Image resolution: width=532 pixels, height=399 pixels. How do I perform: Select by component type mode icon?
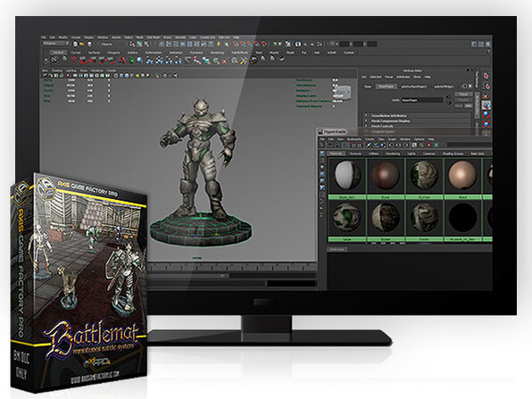point(146,44)
